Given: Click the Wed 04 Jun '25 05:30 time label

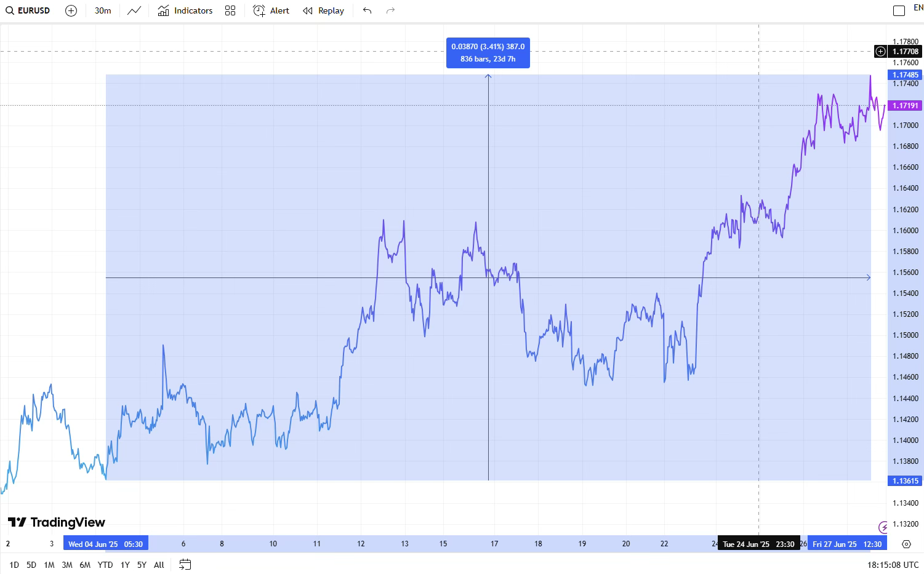Looking at the screenshot, I should [105, 544].
